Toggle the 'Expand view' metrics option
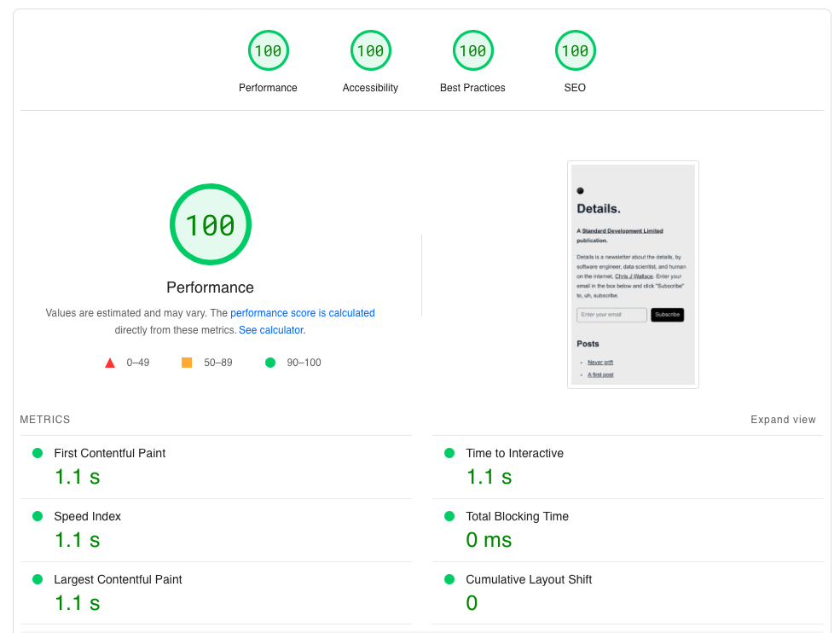Viewport: 840px width, 633px height. pos(783,419)
